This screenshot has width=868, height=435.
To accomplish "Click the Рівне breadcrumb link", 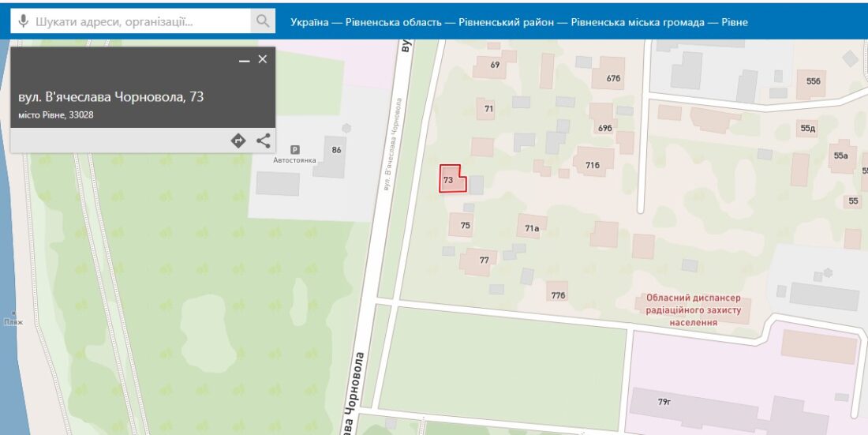I will tap(735, 22).
